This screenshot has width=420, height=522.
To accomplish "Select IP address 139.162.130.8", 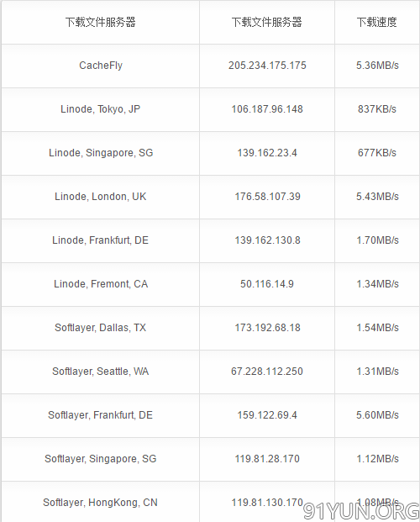I will point(267,240).
